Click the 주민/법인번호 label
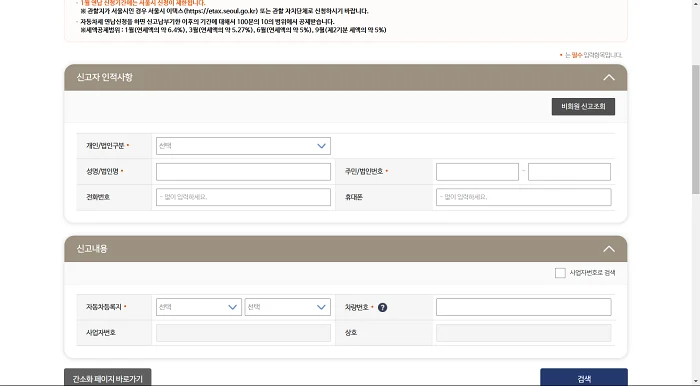Image resolution: width=700 pixels, height=386 pixels. click(x=364, y=171)
